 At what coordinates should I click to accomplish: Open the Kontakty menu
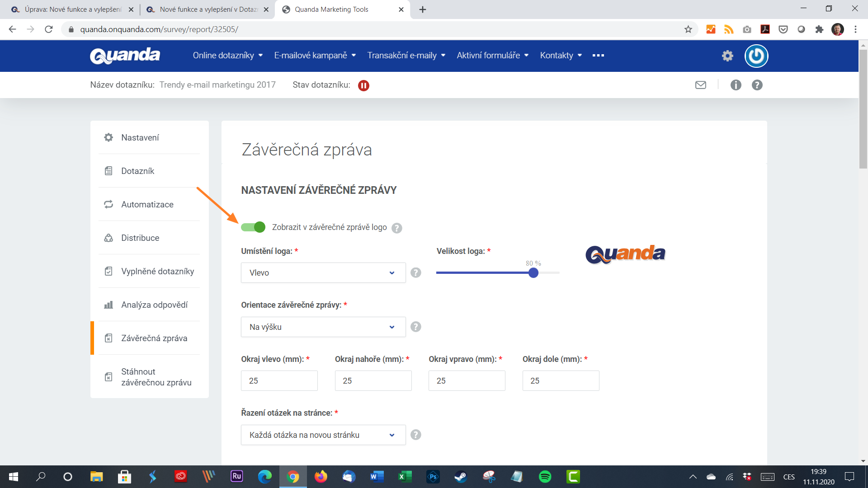click(x=561, y=55)
